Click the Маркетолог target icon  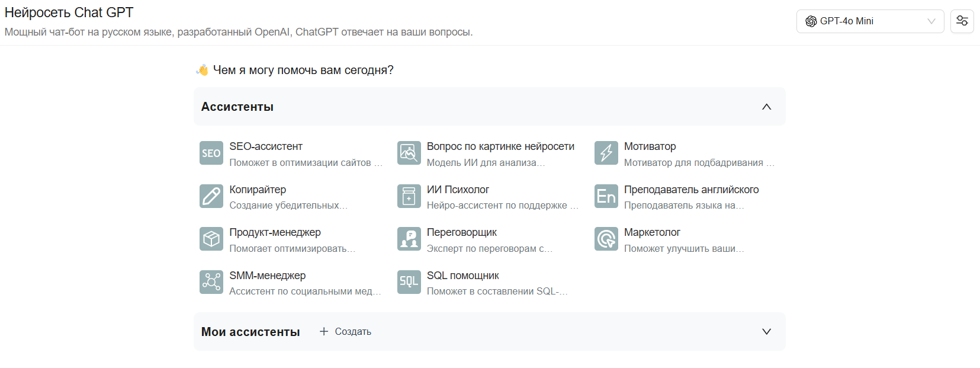[606, 239]
